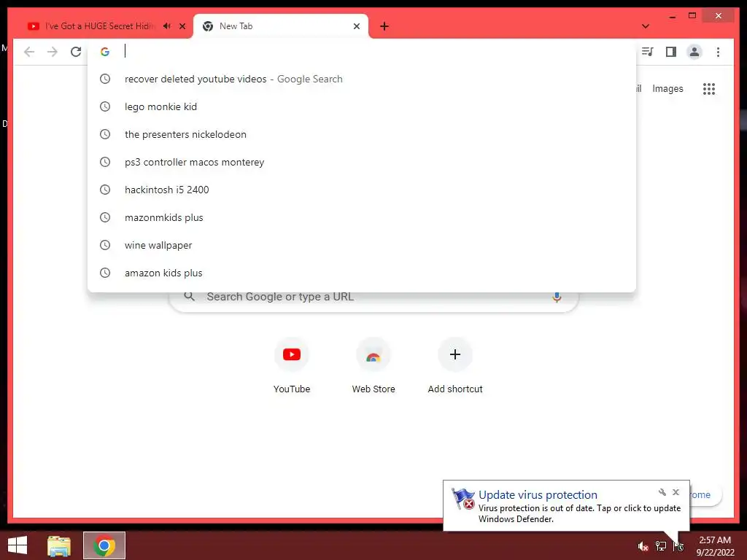Viewport: 747px width, 560px height.
Task: Choose 'hackintosh i5 2400' suggestion
Action: pyautogui.click(x=362, y=190)
